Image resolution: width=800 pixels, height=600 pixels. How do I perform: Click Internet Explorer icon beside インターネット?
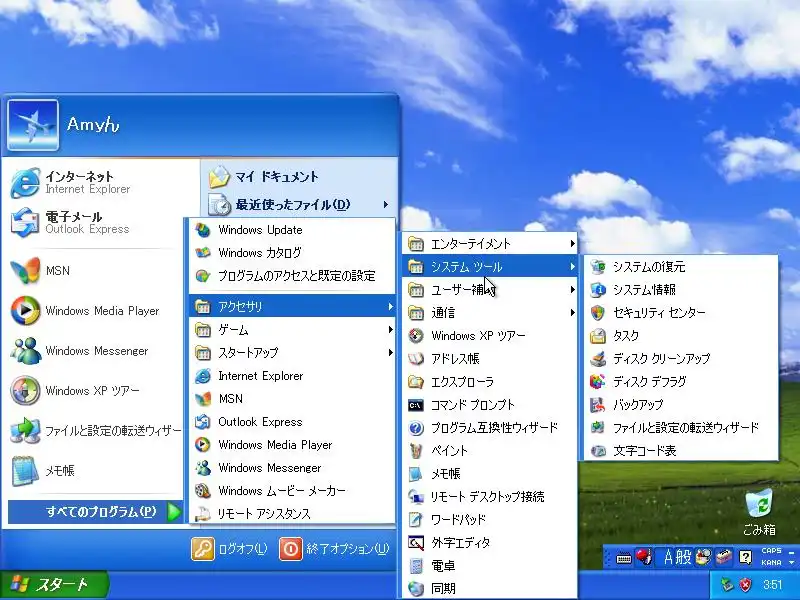click(x=25, y=183)
